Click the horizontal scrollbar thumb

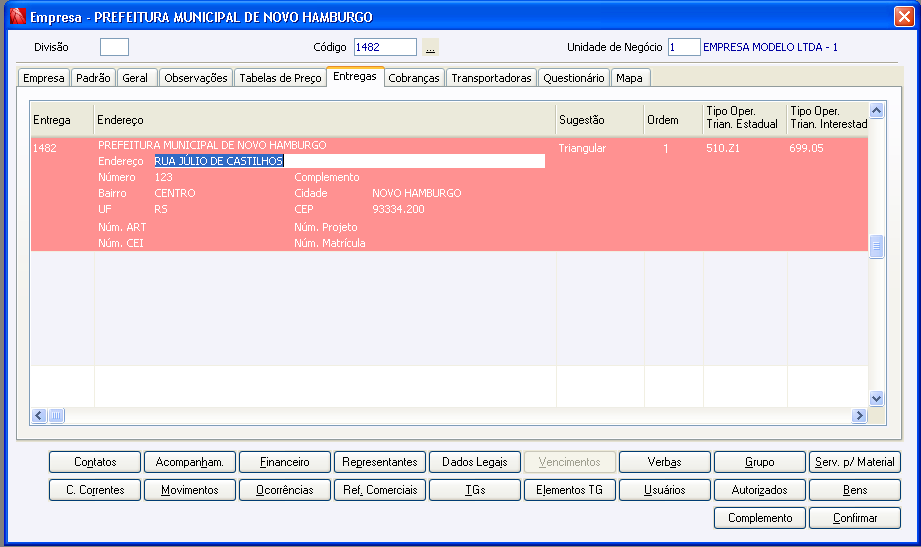[56, 415]
